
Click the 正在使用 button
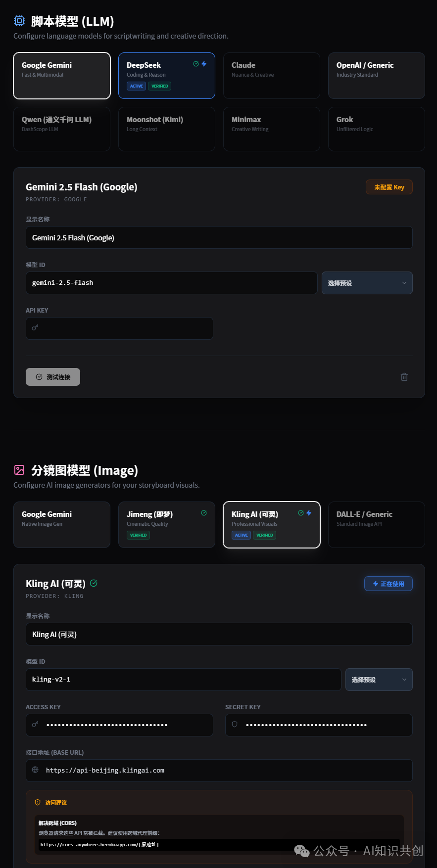388,584
